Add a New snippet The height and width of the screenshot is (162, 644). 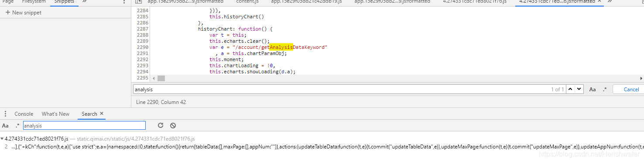[x=24, y=13]
